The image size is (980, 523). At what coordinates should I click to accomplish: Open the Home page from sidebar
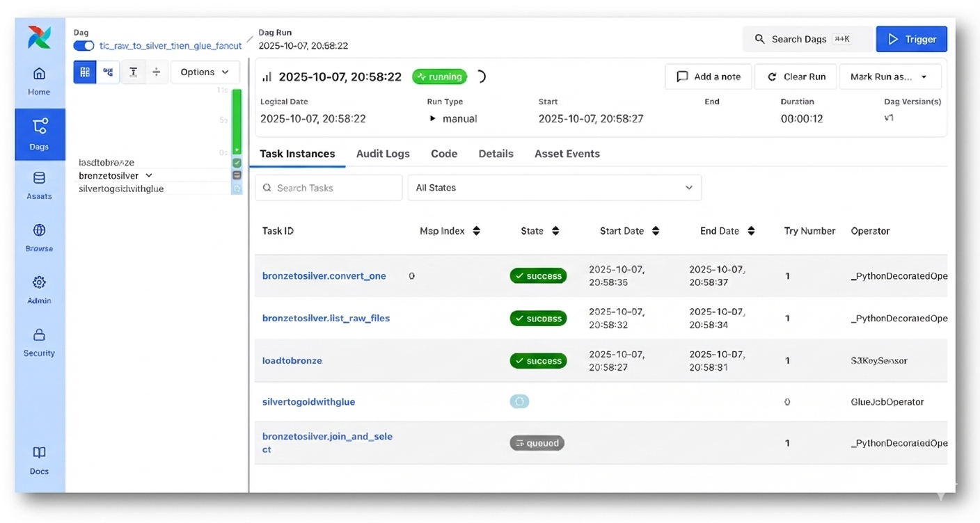coord(39,81)
